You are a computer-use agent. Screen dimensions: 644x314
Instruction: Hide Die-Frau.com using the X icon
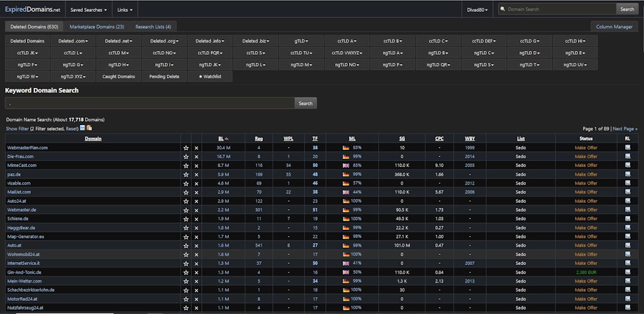196,157
